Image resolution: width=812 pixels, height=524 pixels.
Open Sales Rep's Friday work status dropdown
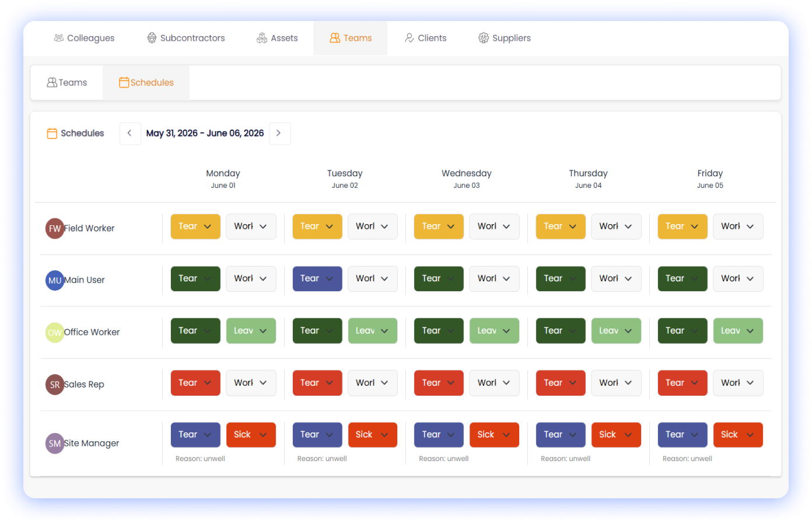pyautogui.click(x=738, y=383)
